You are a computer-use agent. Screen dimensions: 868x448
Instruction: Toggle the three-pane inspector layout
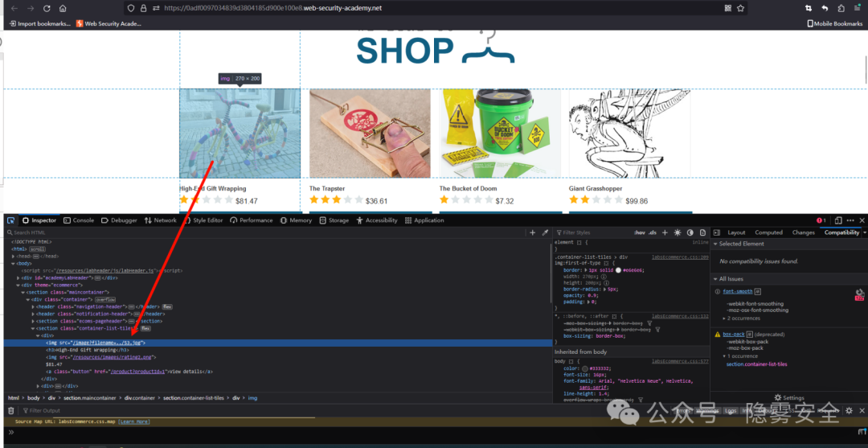click(x=716, y=232)
